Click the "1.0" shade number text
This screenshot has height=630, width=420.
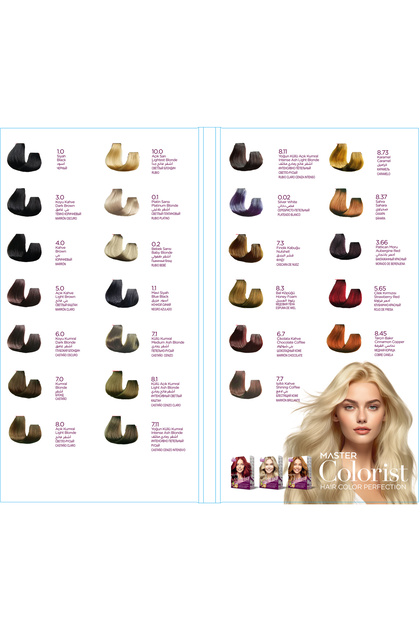pyautogui.click(x=60, y=151)
